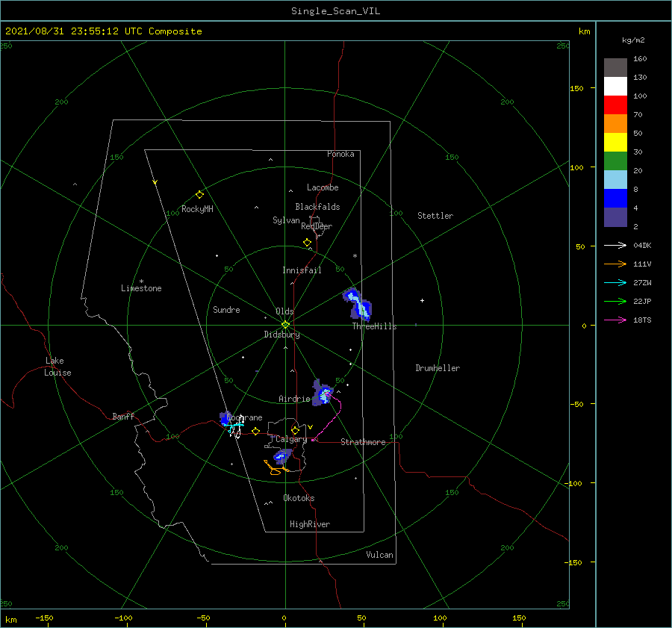The image size is (672, 628).
Task: Click the Cochrane town label
Action: coord(244,417)
